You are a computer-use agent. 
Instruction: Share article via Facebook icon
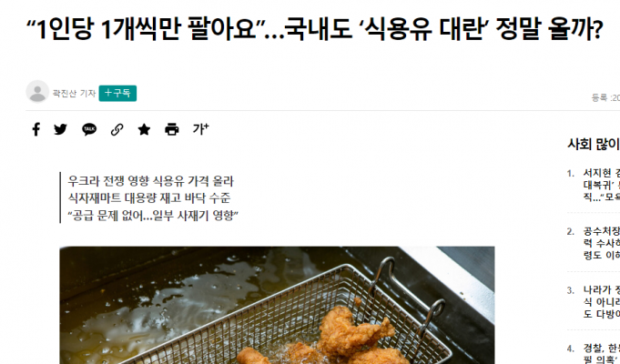[36, 129]
